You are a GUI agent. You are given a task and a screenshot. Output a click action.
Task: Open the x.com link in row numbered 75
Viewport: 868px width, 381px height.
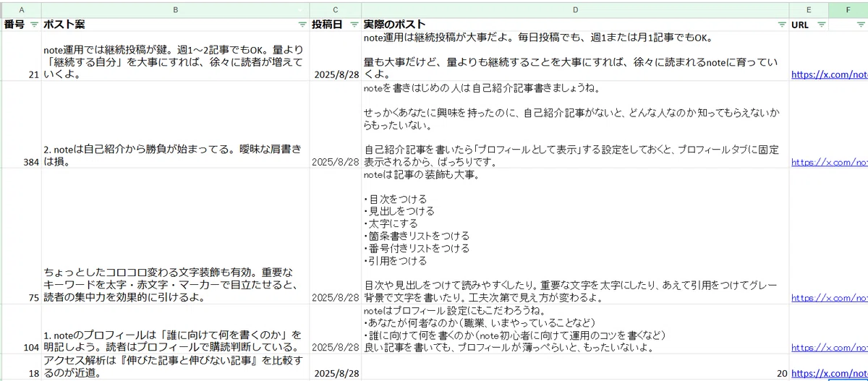(x=829, y=297)
